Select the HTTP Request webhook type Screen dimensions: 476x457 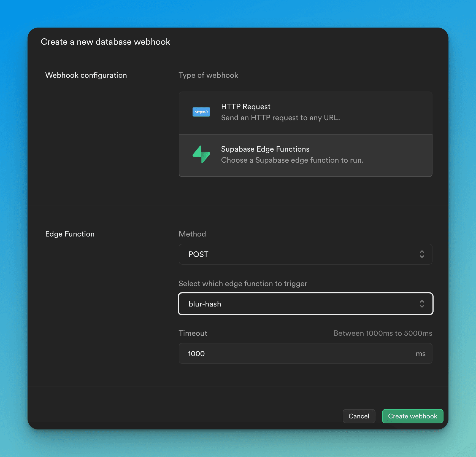(305, 113)
